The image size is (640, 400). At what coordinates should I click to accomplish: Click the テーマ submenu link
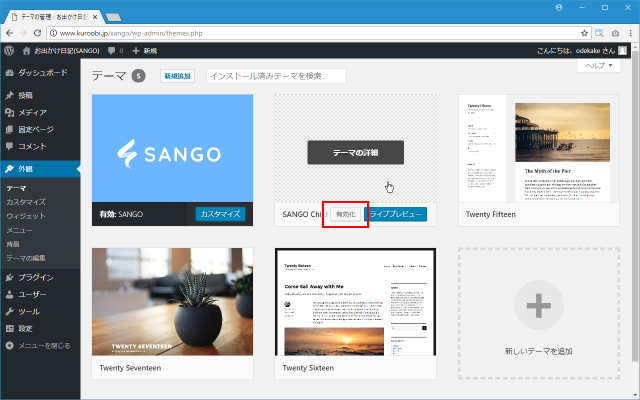16,188
